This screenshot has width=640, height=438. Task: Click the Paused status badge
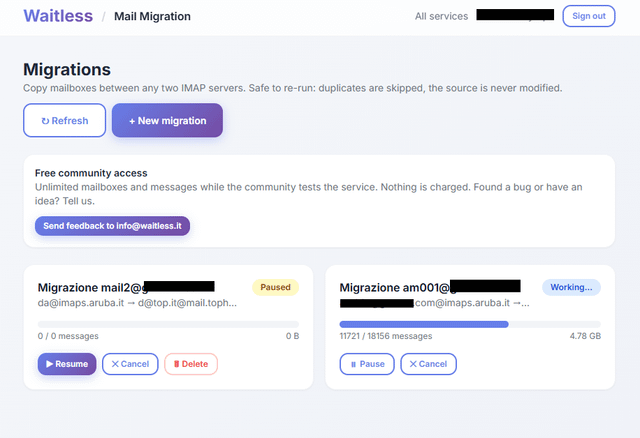click(x=276, y=287)
